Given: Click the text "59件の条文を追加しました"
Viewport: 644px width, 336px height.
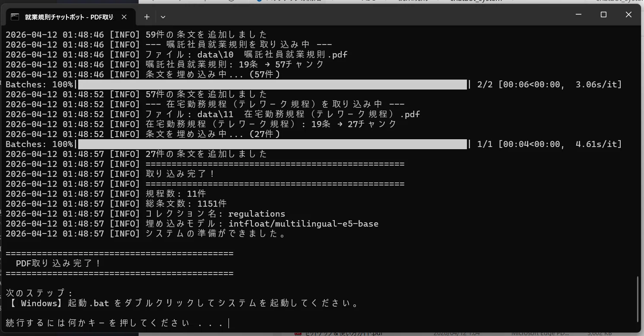Looking at the screenshot, I should 206,35.
